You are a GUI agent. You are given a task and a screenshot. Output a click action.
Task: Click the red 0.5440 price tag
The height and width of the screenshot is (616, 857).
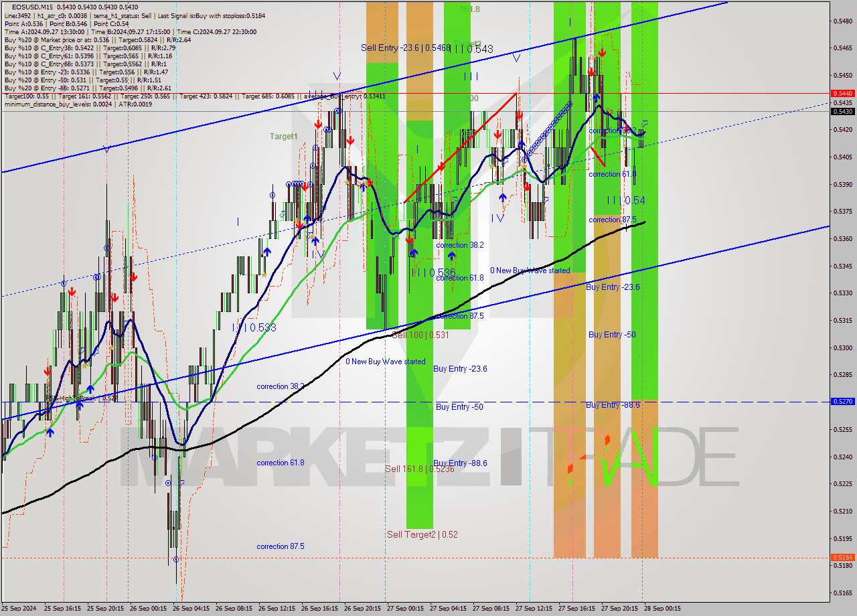tap(842, 93)
